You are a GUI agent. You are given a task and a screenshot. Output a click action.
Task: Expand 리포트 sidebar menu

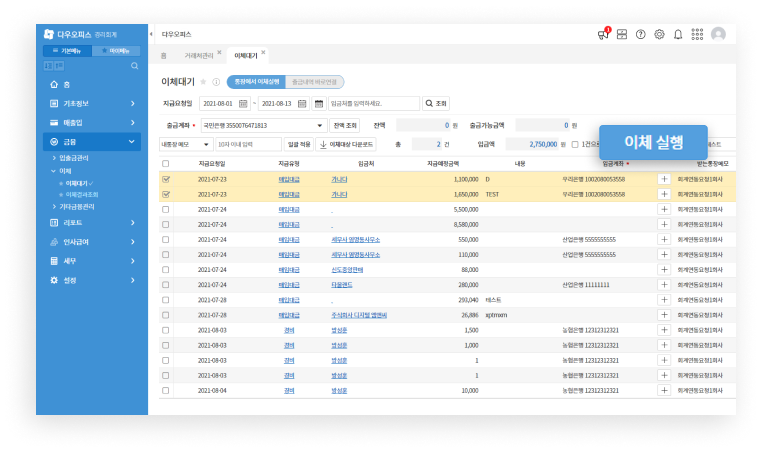92,222
